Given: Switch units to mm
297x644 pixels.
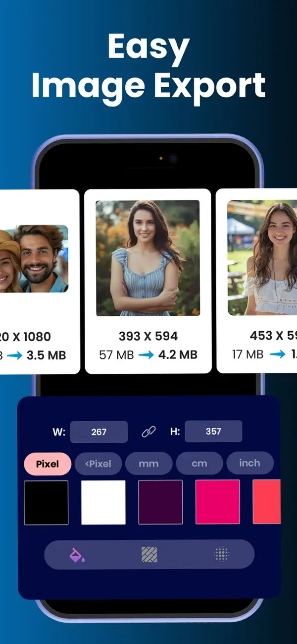Looking at the screenshot, I should (x=148, y=464).
